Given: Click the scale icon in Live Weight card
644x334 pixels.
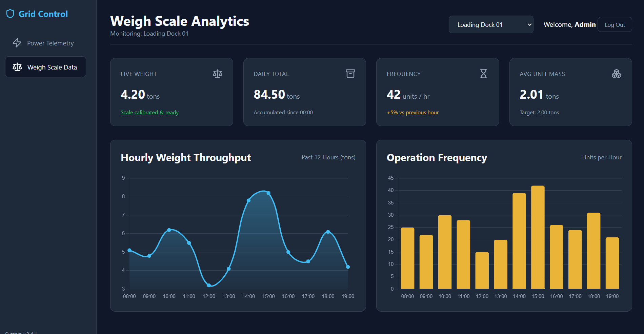Looking at the screenshot, I should coord(218,74).
